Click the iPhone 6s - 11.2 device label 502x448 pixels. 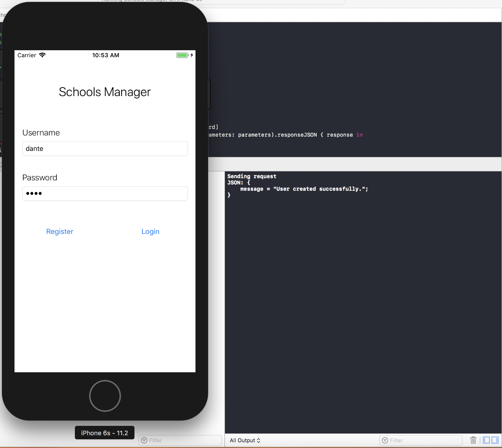104,433
